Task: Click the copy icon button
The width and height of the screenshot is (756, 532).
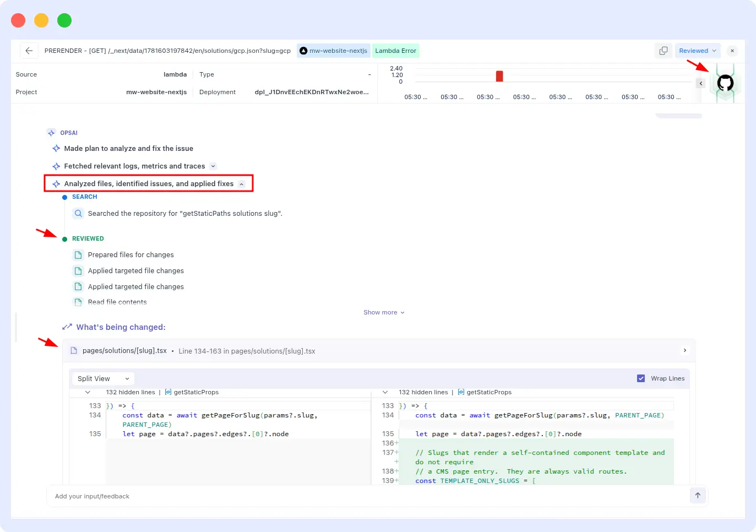Action: (663, 51)
